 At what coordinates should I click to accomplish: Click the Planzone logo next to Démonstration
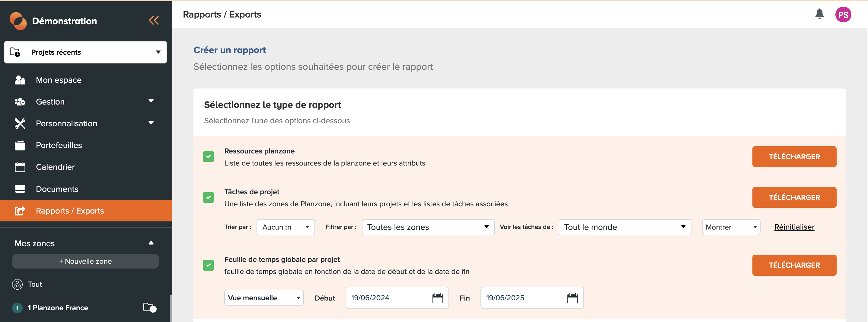[18, 21]
